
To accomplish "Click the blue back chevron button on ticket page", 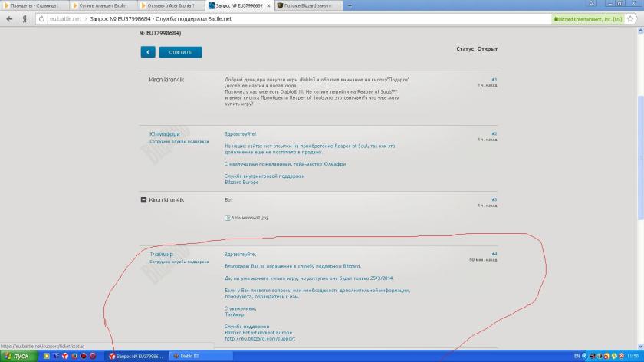I will coord(148,52).
